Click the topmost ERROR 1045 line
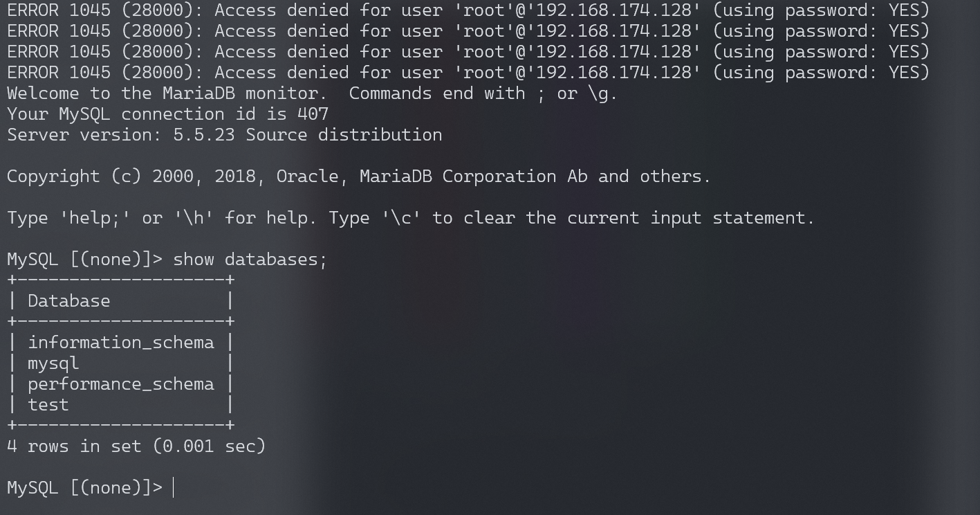The image size is (980, 515). tap(468, 10)
